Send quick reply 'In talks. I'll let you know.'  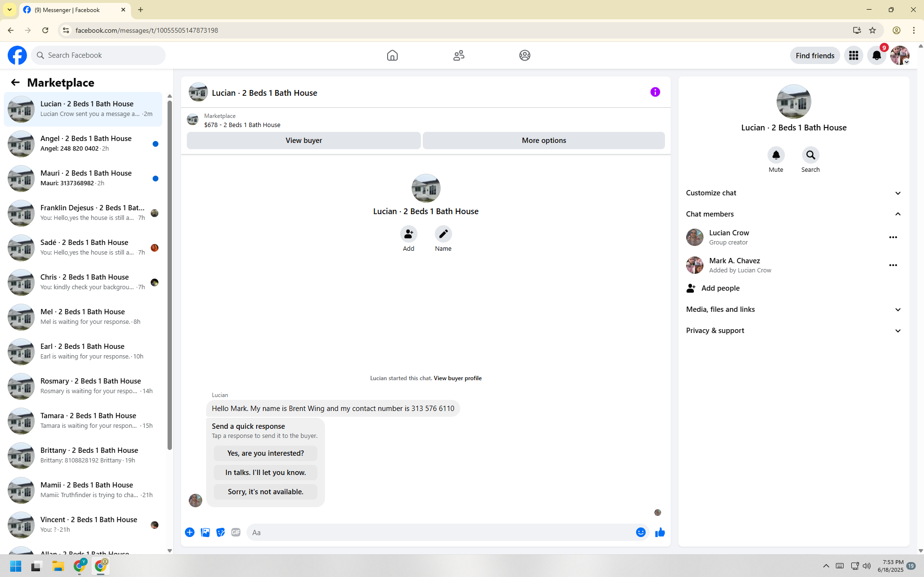tap(265, 473)
